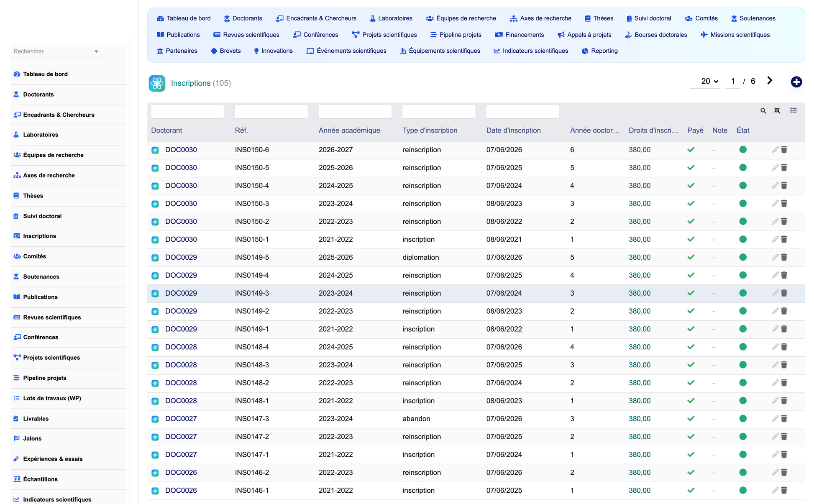Click the atom record icon of row INS0149-5
Image resolution: width=814 pixels, height=504 pixels.
pyautogui.click(x=155, y=258)
